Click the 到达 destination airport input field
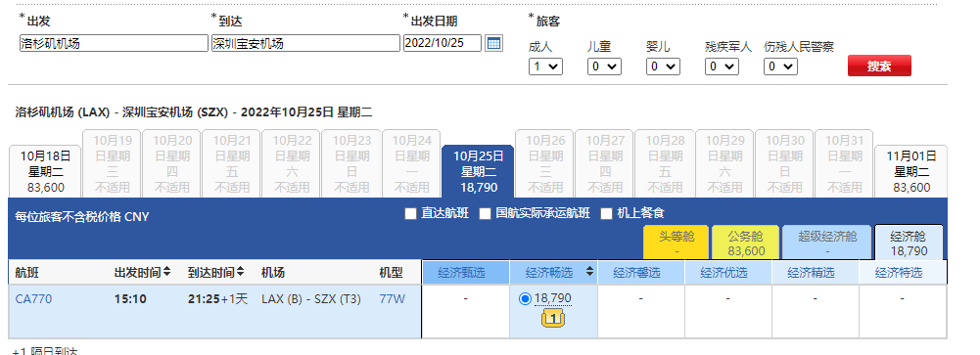Image resolution: width=980 pixels, height=355 pixels. click(x=305, y=43)
